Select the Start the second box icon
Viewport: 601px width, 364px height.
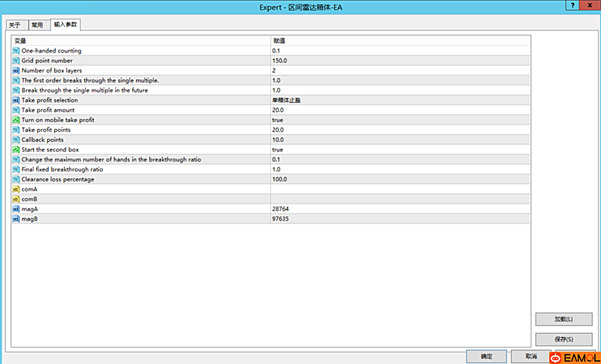tap(16, 150)
